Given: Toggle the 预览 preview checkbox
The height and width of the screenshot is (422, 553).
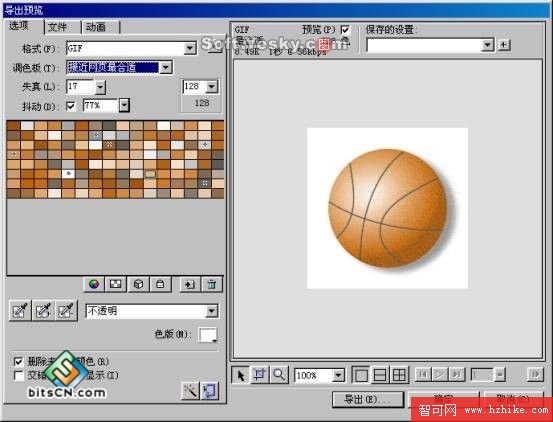Looking at the screenshot, I should (345, 30).
